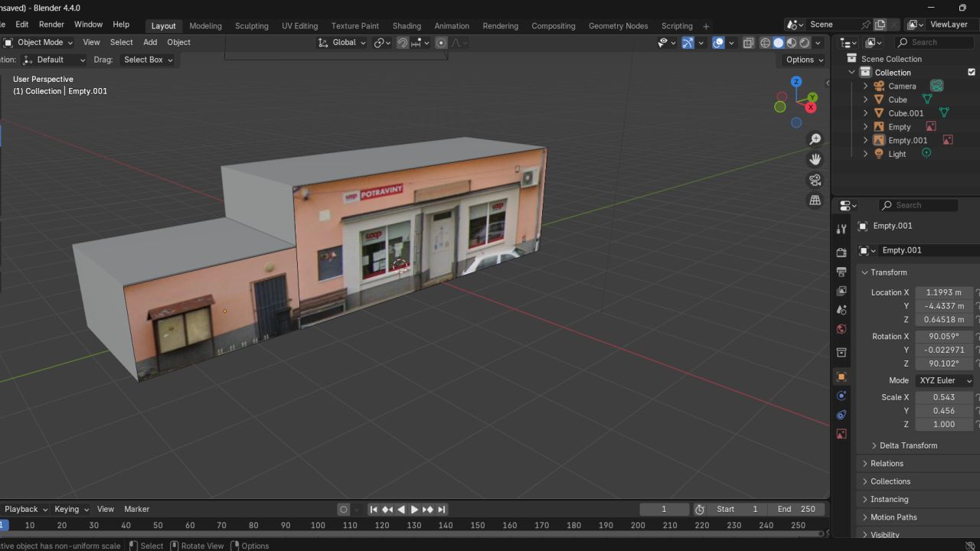Switch perspective/orthographic with grid icon
980x551 pixels.
coord(815,200)
